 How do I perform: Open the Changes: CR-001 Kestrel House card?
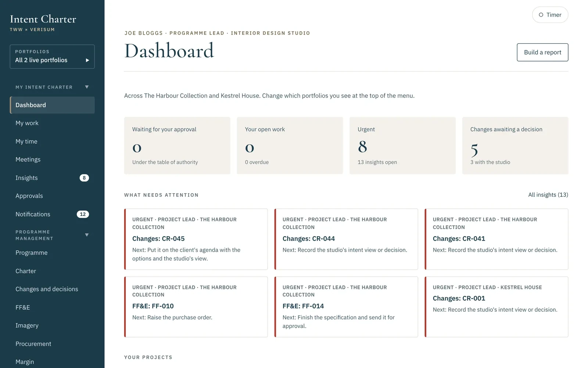[496, 307]
